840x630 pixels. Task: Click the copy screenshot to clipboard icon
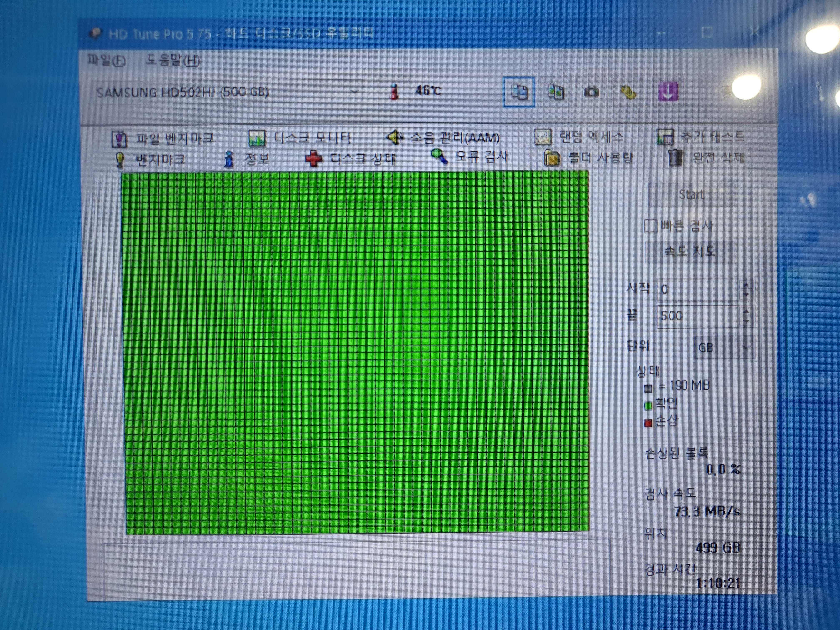coord(556,92)
